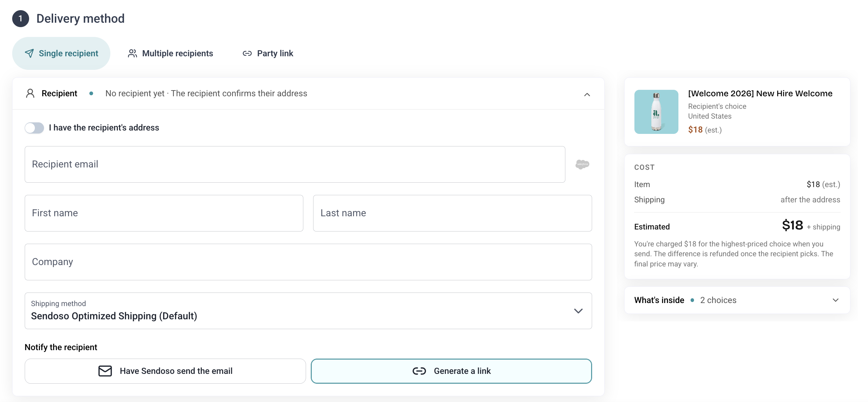Click the large '$18' estimated total
Screen dimensions: 868x402
coord(792,225)
